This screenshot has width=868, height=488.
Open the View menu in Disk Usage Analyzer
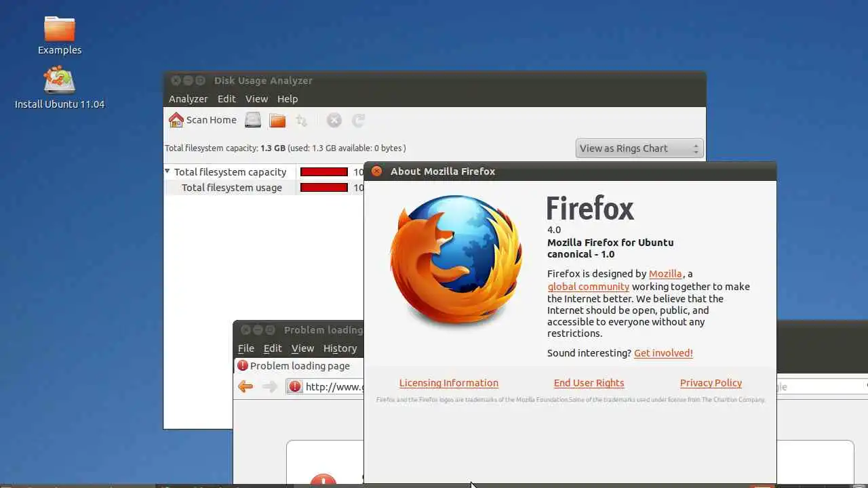tap(256, 98)
